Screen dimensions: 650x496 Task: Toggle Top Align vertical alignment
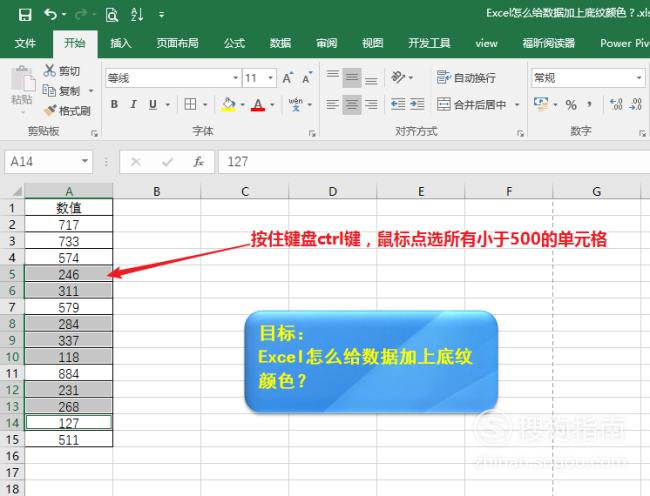click(x=332, y=78)
